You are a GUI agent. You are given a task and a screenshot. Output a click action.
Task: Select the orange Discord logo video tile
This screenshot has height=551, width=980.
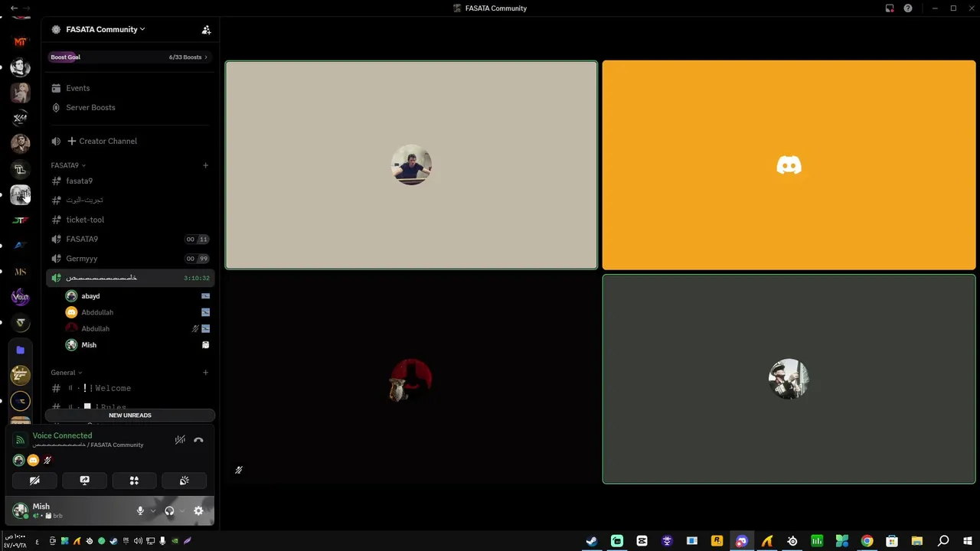click(789, 165)
